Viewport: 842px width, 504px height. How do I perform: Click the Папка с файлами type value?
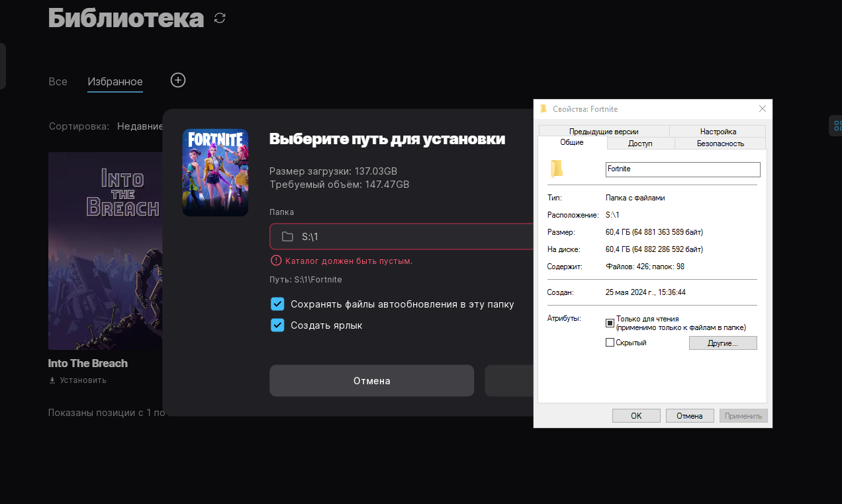[635, 198]
